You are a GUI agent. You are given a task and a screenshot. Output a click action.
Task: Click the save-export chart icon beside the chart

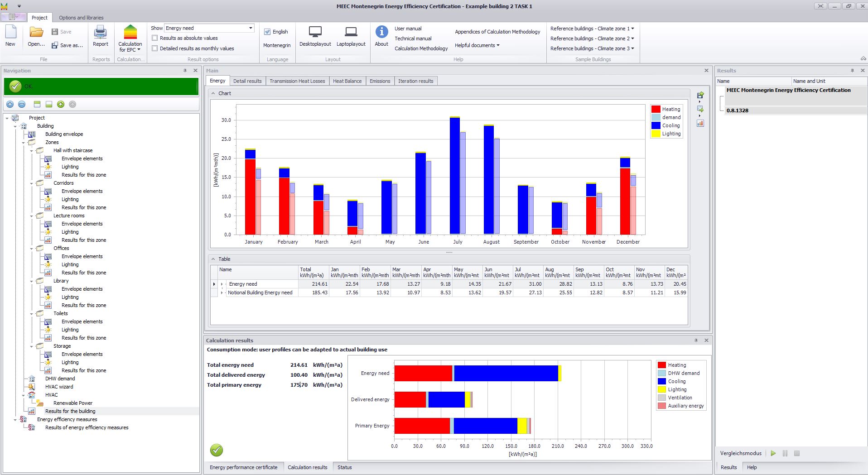(x=700, y=95)
